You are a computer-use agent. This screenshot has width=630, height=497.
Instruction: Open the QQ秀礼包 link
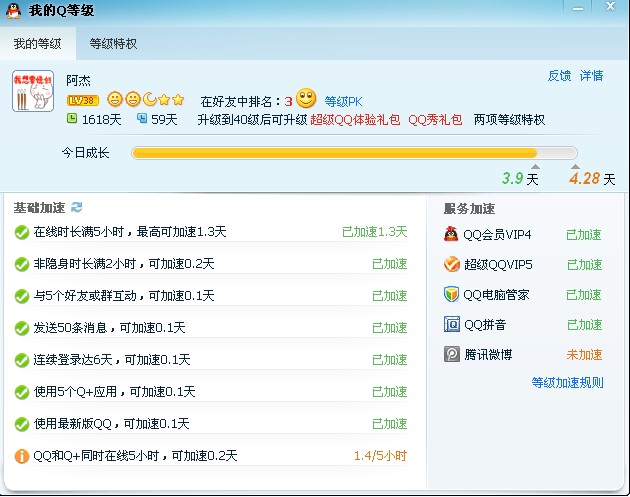[435, 120]
